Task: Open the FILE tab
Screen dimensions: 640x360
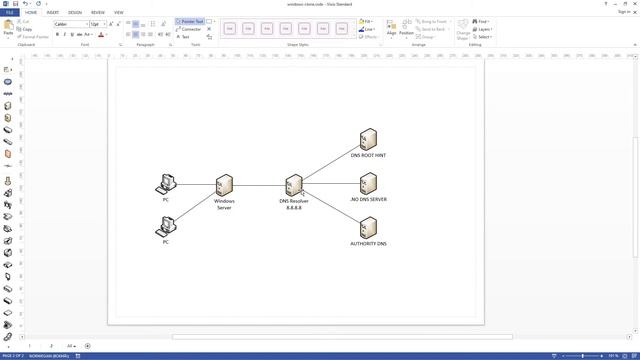Action: pyautogui.click(x=9, y=13)
